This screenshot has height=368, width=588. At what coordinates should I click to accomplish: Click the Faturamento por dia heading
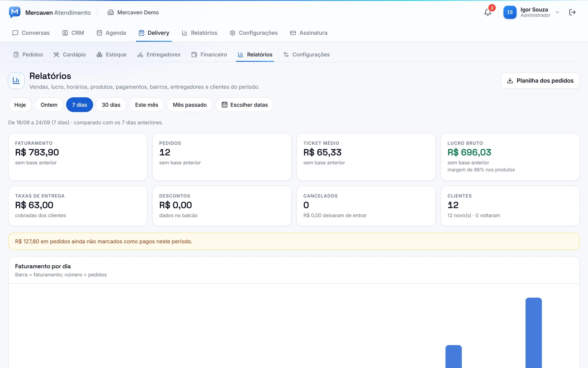pyautogui.click(x=43, y=266)
